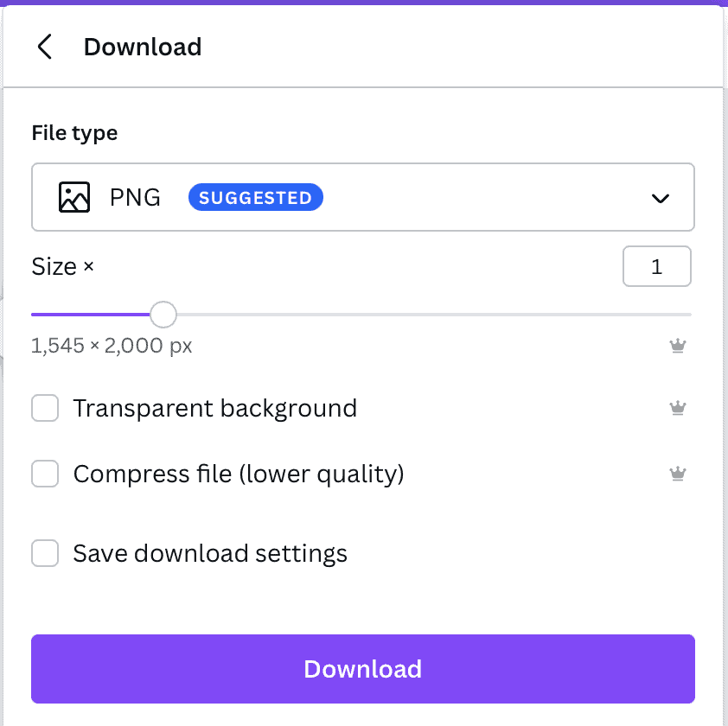Image resolution: width=728 pixels, height=726 pixels.
Task: Click the Transparent background label text
Action: coord(215,409)
